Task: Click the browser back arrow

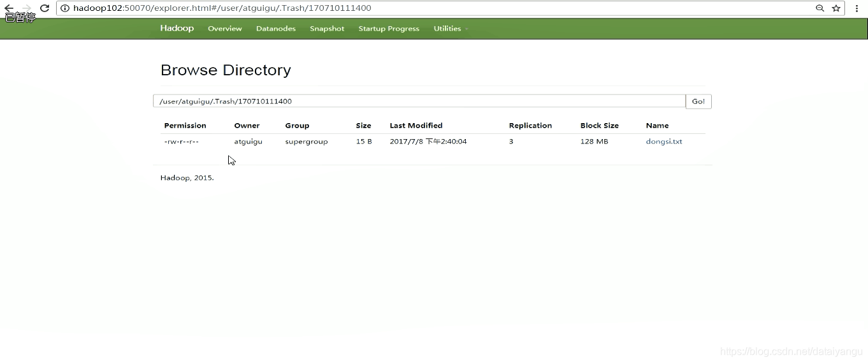Action: coord(9,8)
